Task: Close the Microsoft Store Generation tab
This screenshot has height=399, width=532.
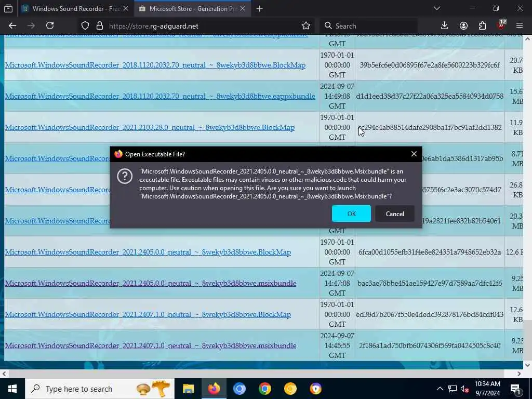Action: click(x=243, y=9)
